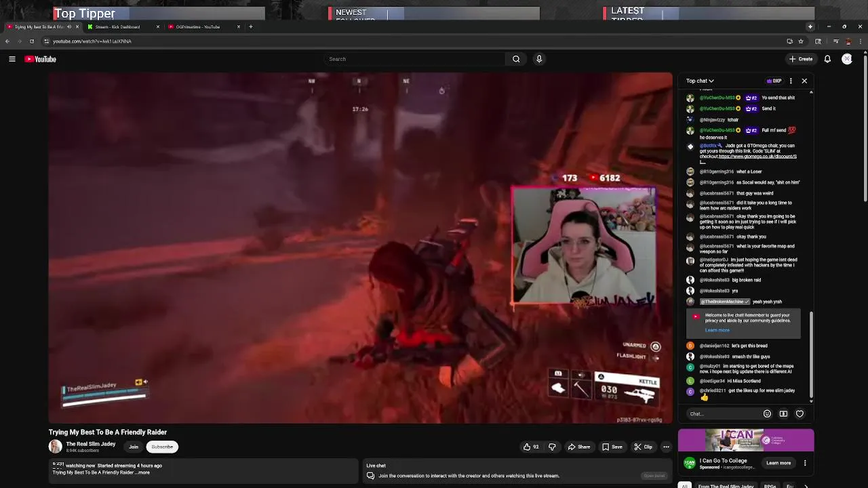
Task: Open the I CAN ad banner image
Action: 746,441
